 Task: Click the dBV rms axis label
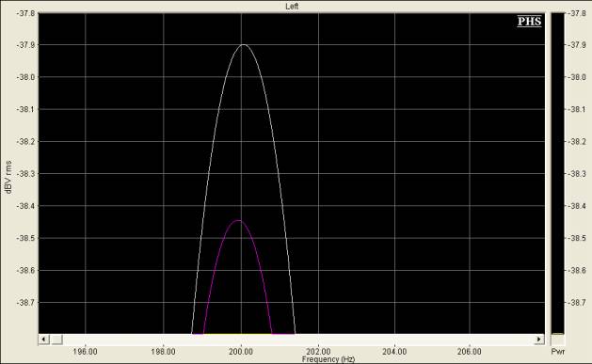[x=8, y=177]
